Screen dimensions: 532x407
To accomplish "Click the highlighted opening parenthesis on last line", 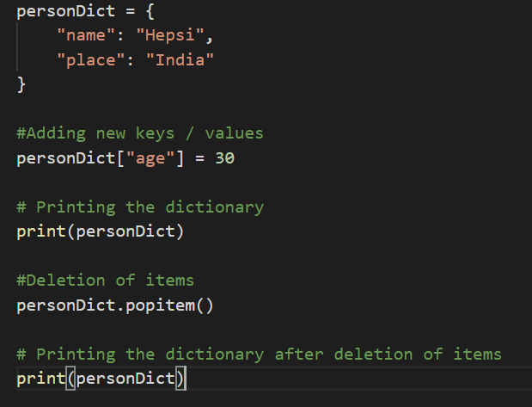I will [x=71, y=379].
